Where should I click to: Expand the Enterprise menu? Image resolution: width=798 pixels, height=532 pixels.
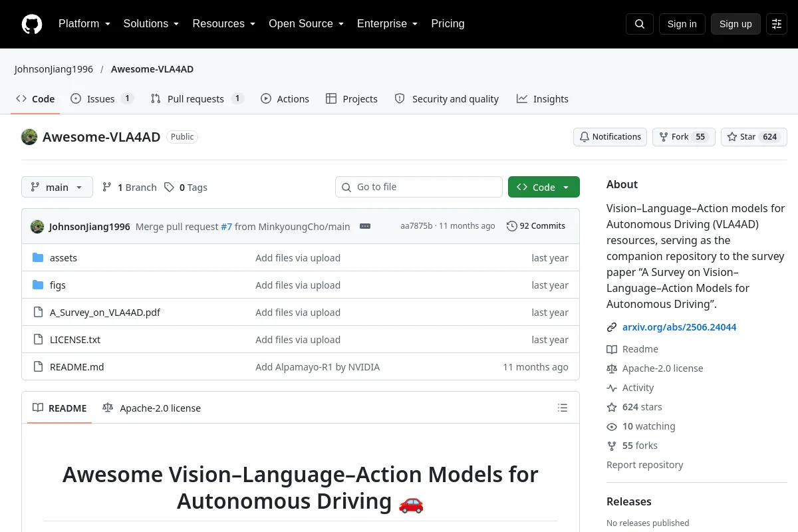click(387, 24)
